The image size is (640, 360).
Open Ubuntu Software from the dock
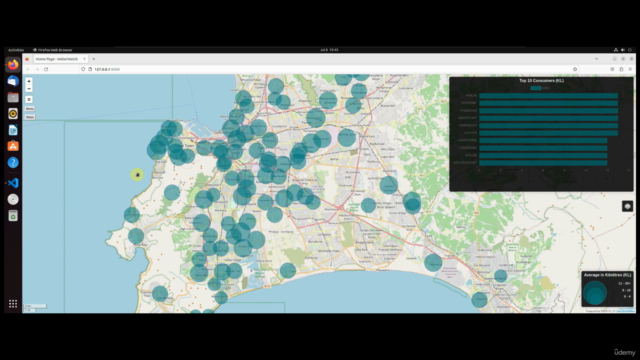tap(13, 146)
